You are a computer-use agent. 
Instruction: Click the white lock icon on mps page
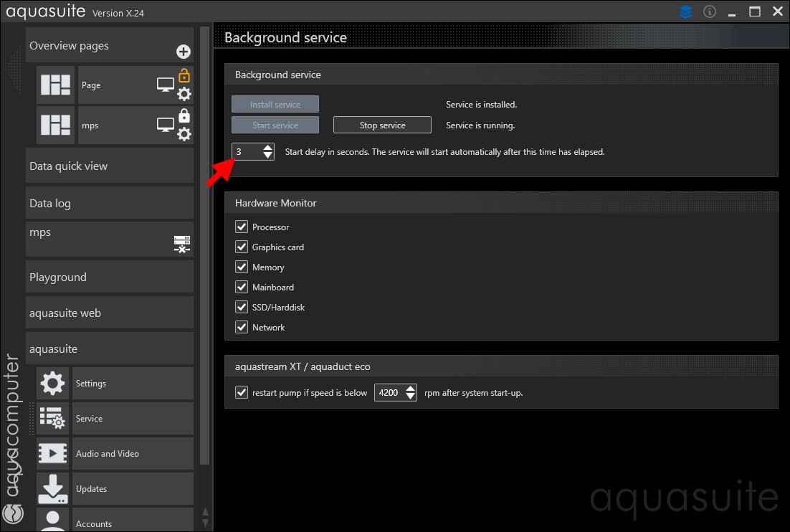[184, 115]
